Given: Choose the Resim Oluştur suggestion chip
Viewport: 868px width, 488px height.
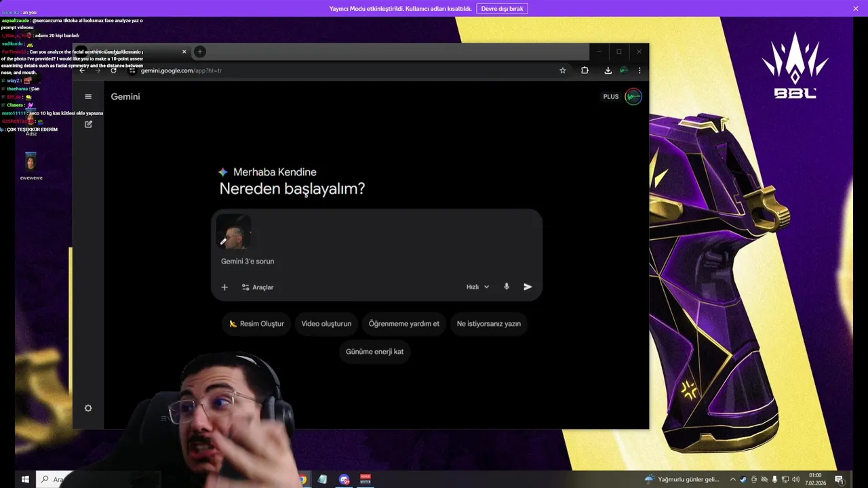Looking at the screenshot, I should click(x=256, y=324).
